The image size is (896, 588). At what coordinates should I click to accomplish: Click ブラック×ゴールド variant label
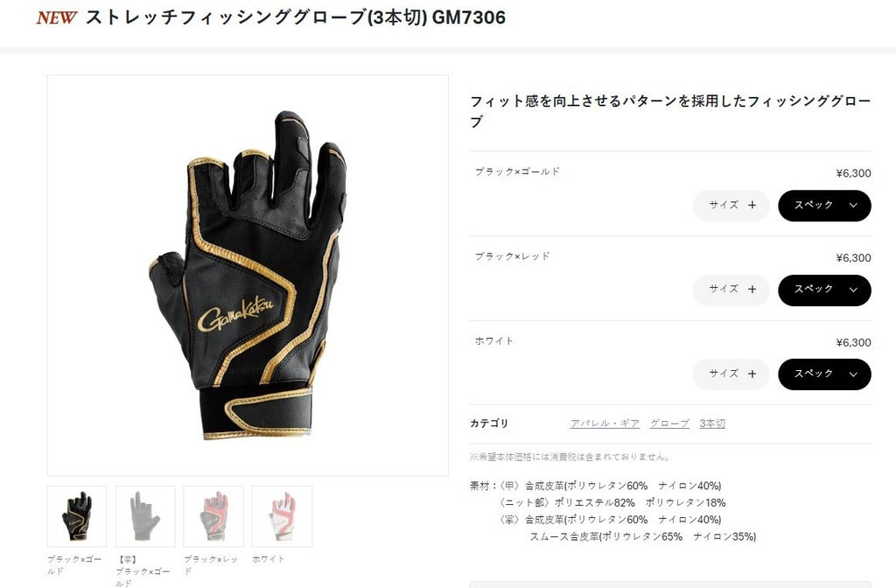click(x=518, y=171)
